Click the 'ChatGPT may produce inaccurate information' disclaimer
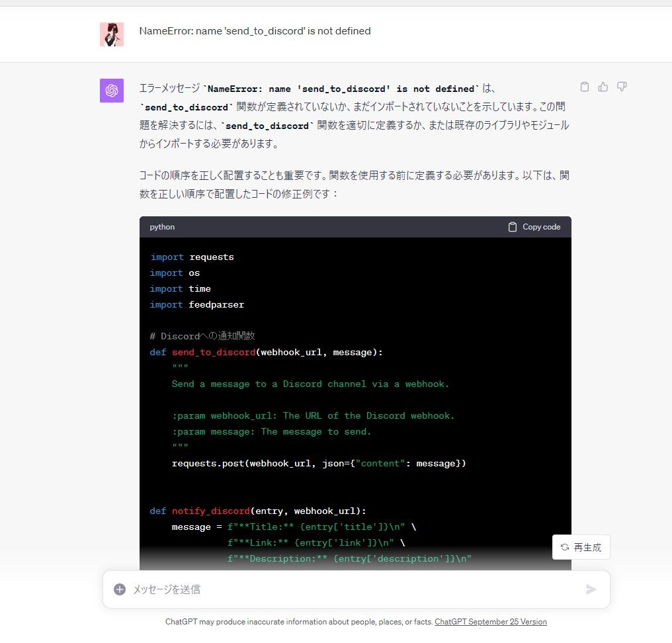 (x=299, y=622)
